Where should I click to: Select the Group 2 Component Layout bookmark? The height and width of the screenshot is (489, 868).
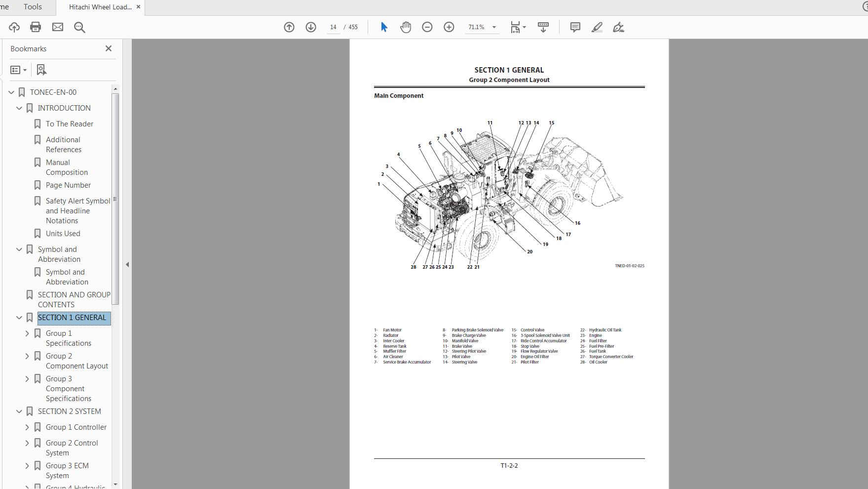pyautogui.click(x=76, y=361)
